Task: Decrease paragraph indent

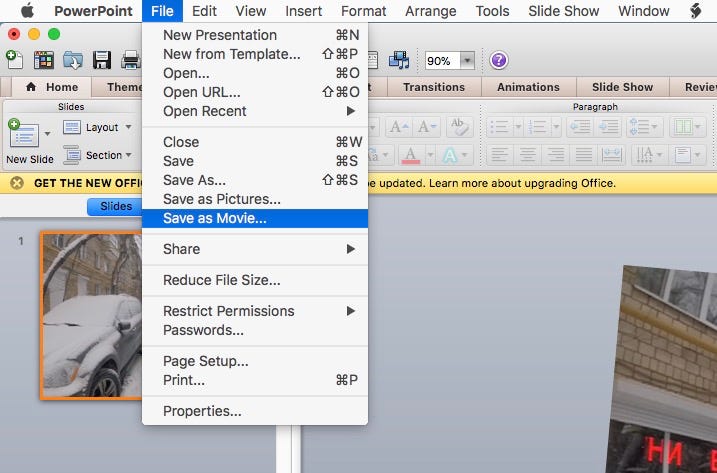Action: [580, 127]
